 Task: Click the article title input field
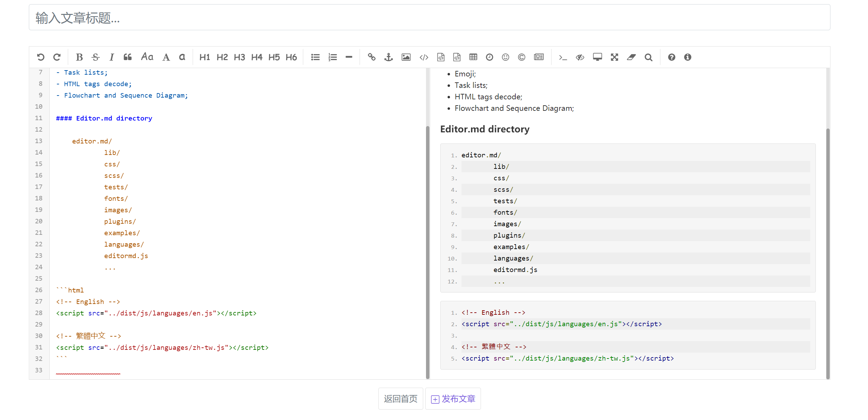click(x=429, y=17)
